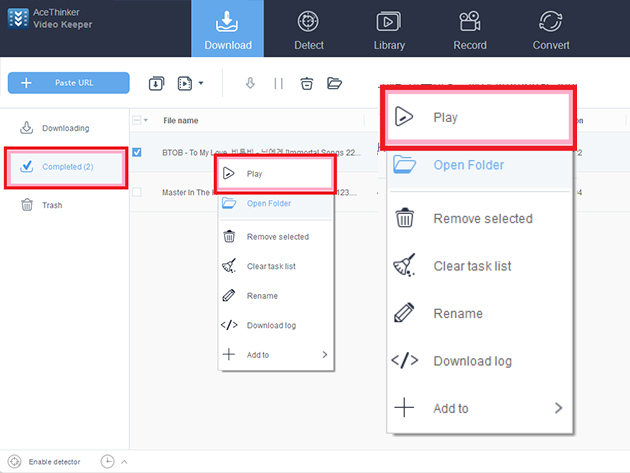Click the batch download icon in toolbar
630x473 pixels.
[157, 83]
